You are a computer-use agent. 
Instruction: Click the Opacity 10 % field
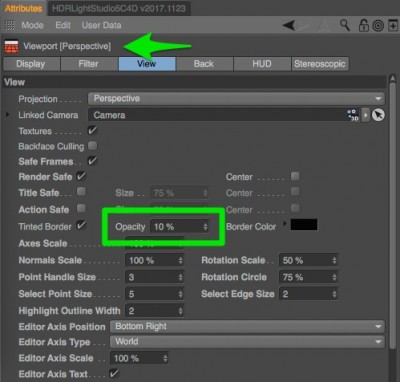tap(179, 227)
